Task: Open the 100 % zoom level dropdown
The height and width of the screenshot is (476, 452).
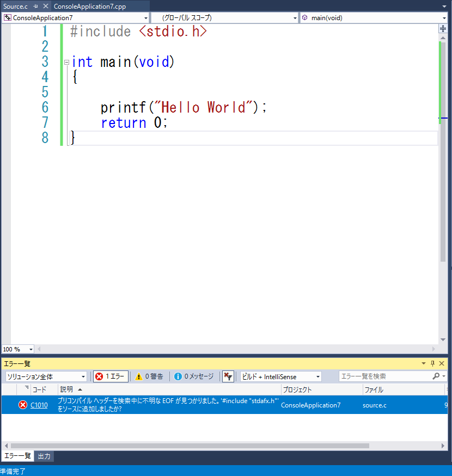Action: pyautogui.click(x=17, y=349)
